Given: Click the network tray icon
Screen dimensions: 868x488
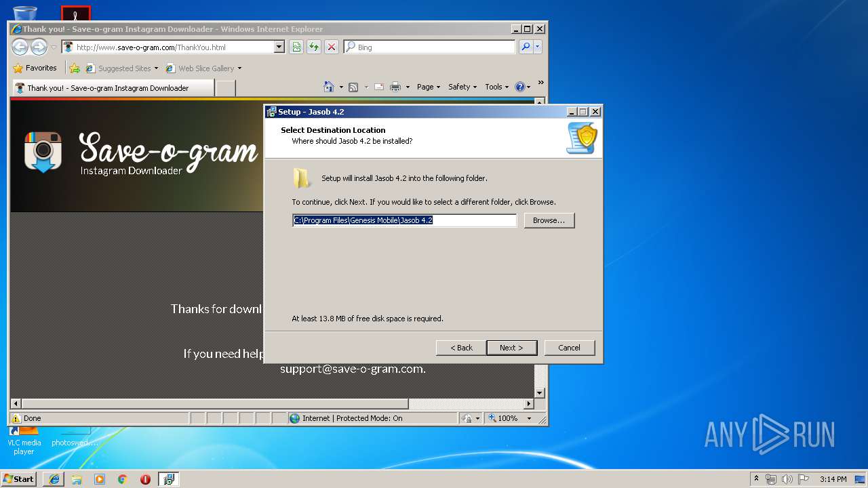Looking at the screenshot, I should [771, 479].
